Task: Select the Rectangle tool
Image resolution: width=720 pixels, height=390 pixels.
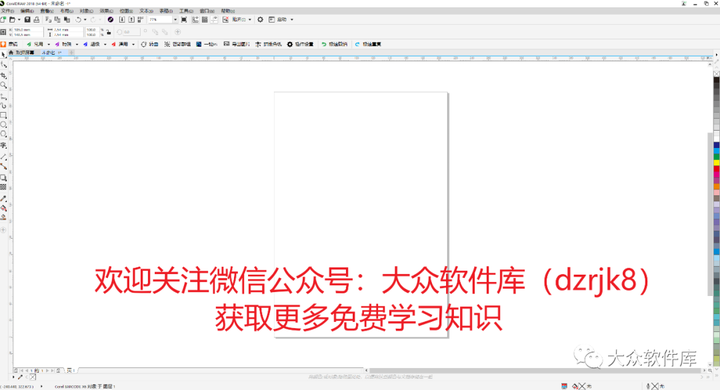Action: click(x=4, y=115)
